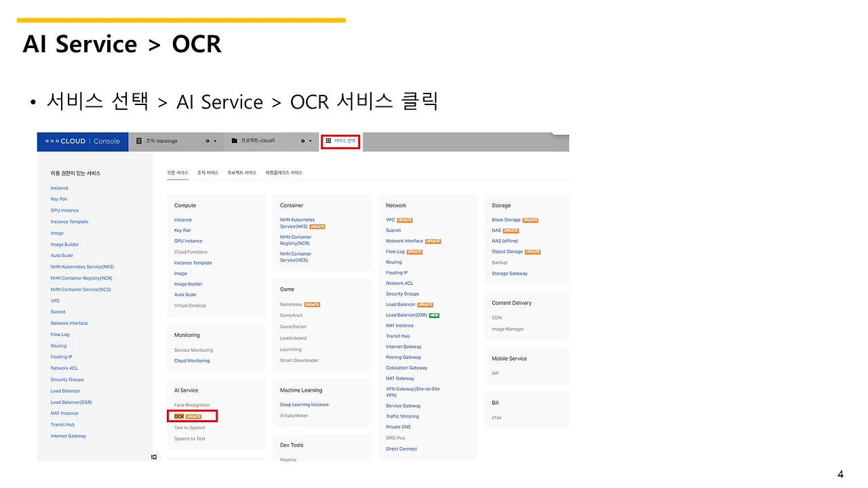Collapse the sidebar using bottom toggle icon

point(154,457)
